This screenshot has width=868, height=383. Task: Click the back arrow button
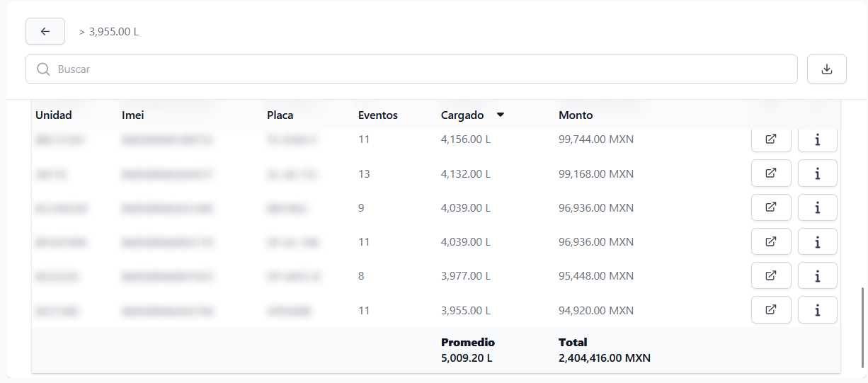point(45,31)
